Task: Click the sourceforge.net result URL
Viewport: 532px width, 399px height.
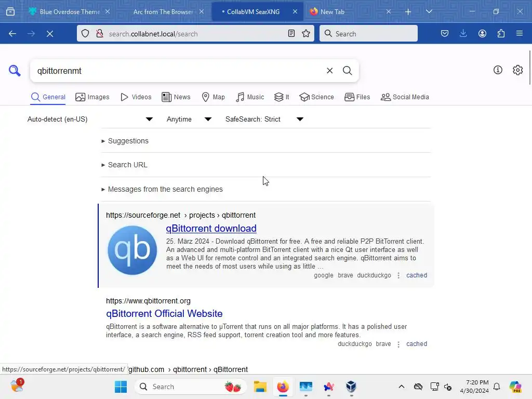Action: click(181, 215)
